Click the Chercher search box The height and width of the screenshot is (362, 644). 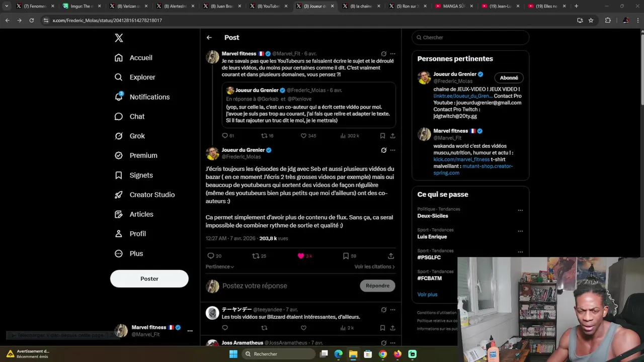tap(470, 38)
